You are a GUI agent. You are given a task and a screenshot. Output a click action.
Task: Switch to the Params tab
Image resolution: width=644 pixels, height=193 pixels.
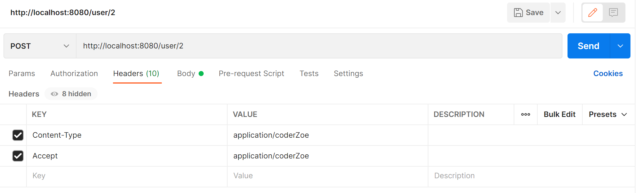pos(22,74)
